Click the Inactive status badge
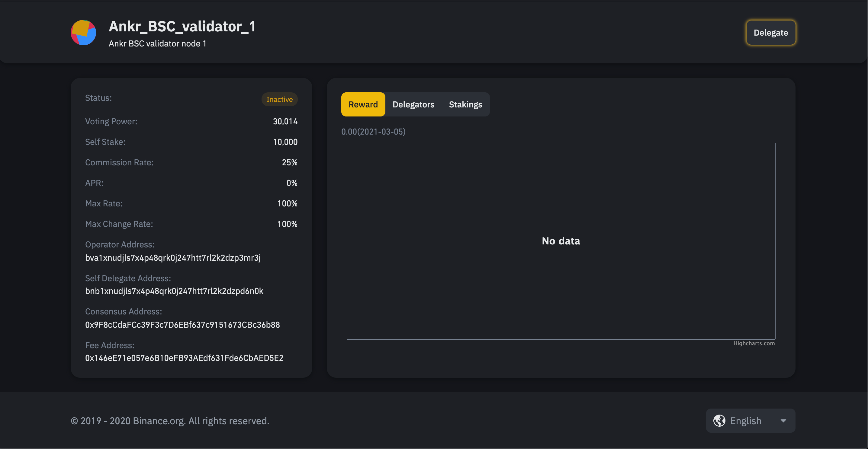Viewport: 868px width, 449px height. click(279, 99)
